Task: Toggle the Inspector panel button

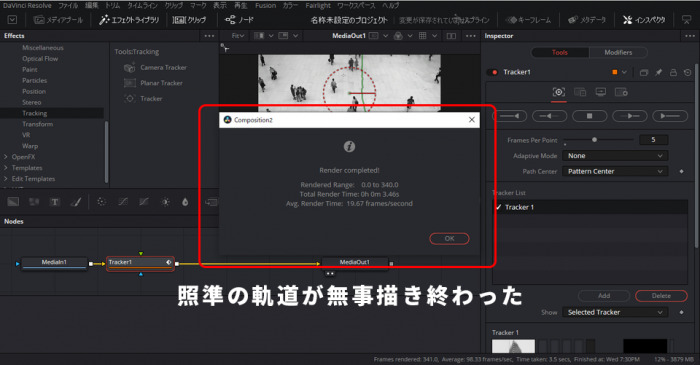Action: (x=643, y=20)
